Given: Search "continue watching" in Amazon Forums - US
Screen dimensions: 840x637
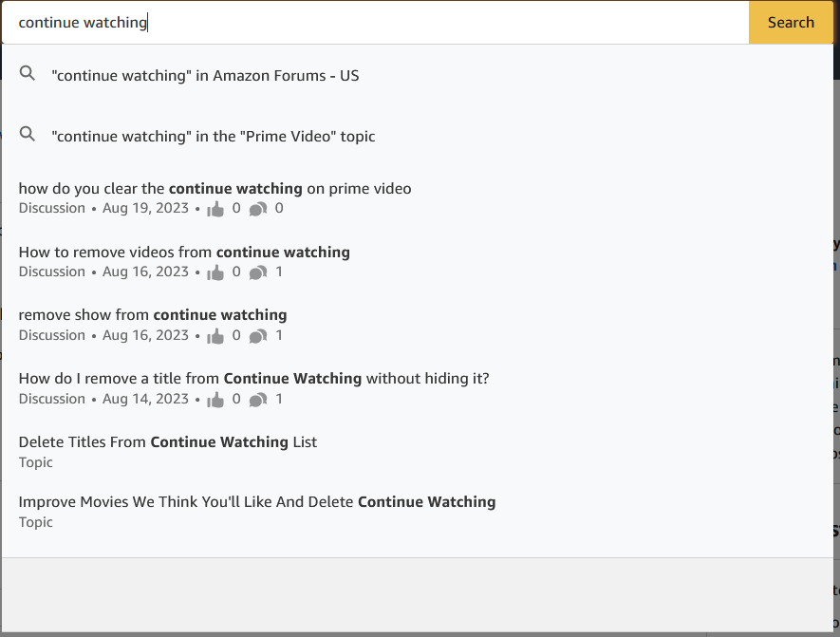Looking at the screenshot, I should tap(205, 76).
